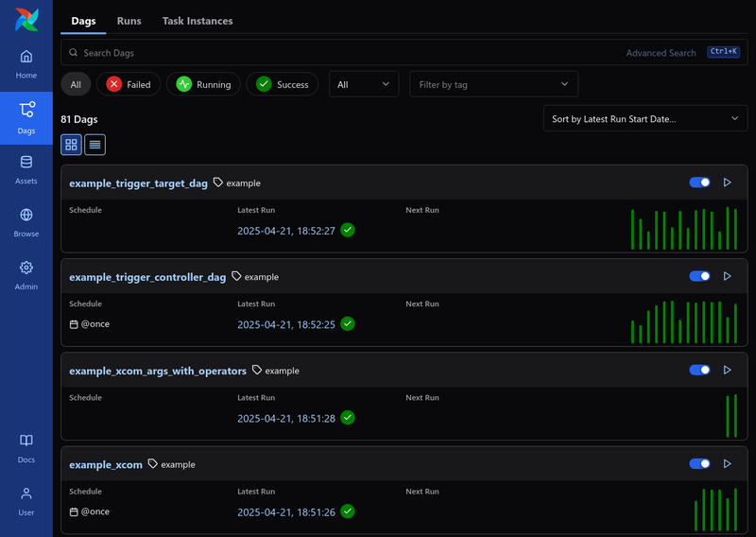
Task: Open the User menu in sidebar
Action: tap(26, 501)
